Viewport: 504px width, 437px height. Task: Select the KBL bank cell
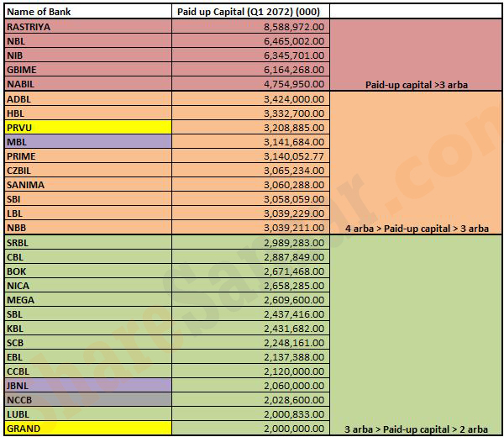88,329
